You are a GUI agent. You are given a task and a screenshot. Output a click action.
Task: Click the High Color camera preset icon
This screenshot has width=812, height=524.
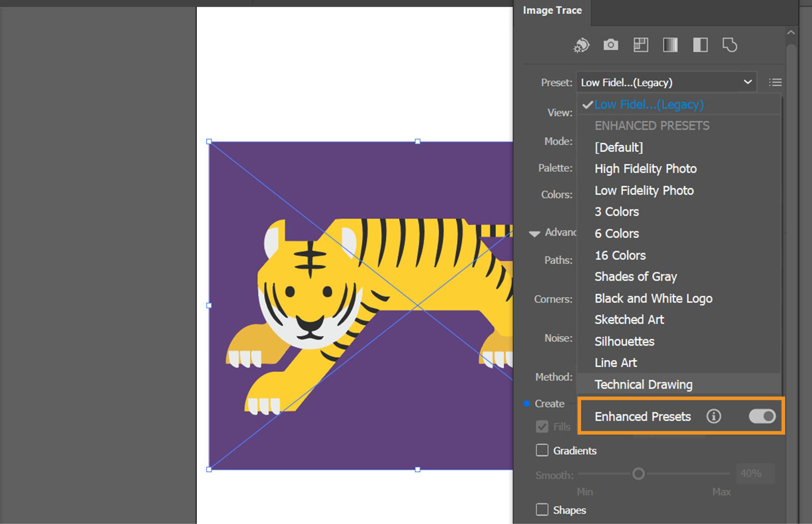[x=611, y=45]
